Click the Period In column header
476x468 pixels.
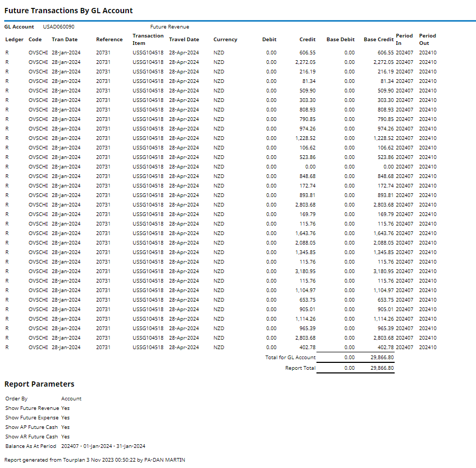click(404, 40)
